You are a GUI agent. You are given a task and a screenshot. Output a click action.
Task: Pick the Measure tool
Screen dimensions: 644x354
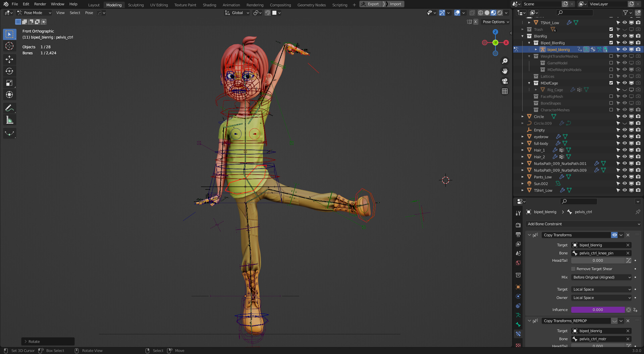pyautogui.click(x=9, y=120)
